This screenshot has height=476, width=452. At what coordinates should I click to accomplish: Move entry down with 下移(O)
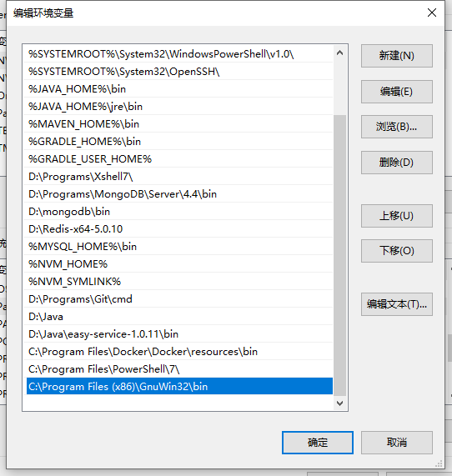point(397,251)
